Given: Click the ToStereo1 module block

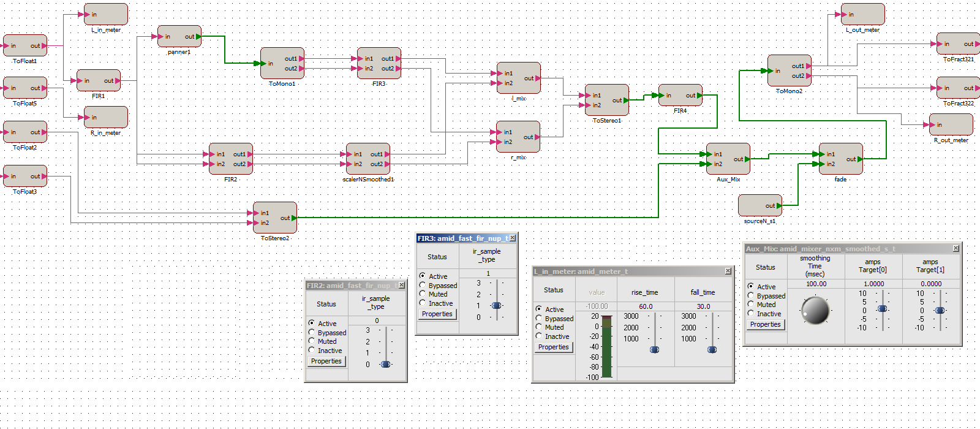Looking at the screenshot, I should pyautogui.click(x=607, y=100).
